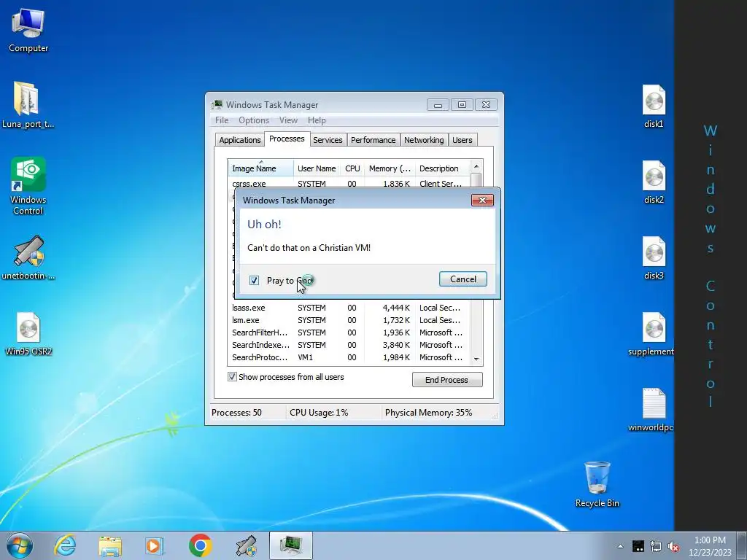Screen dimensions: 747x560
Task: Sort processes by Image Name column
Action: [x=260, y=168]
